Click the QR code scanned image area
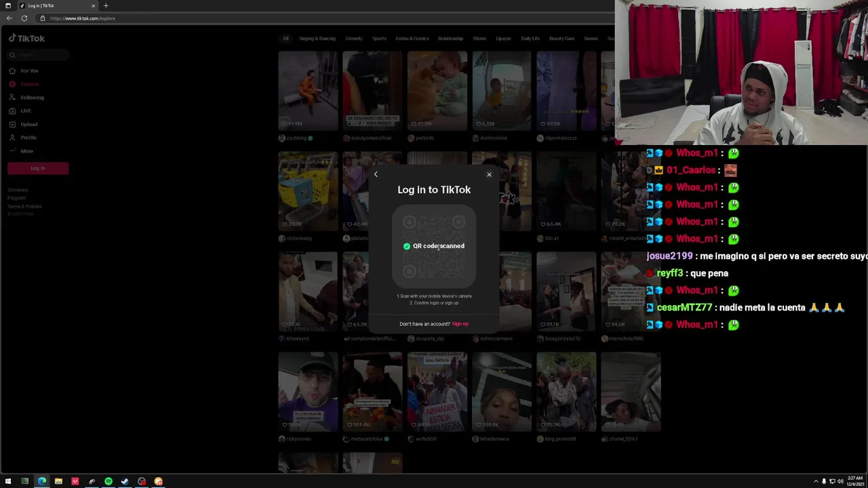This screenshot has width=868, height=488. [434, 246]
